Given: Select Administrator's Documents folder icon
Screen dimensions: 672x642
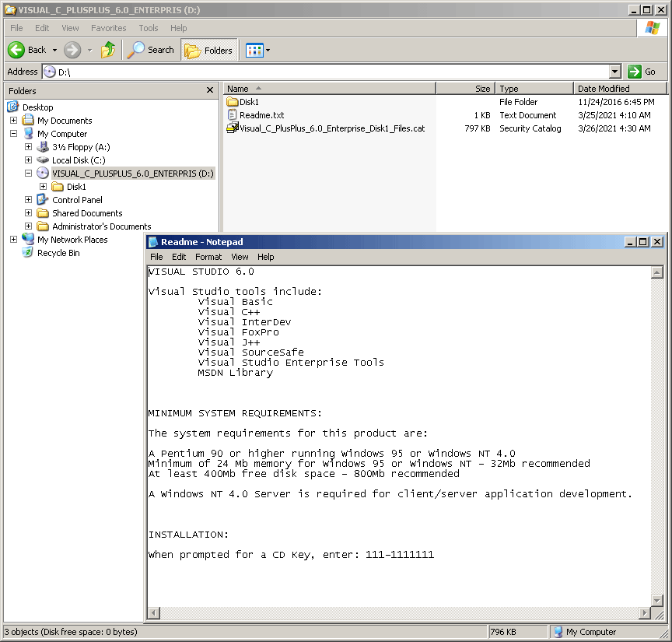Looking at the screenshot, I should [x=43, y=226].
